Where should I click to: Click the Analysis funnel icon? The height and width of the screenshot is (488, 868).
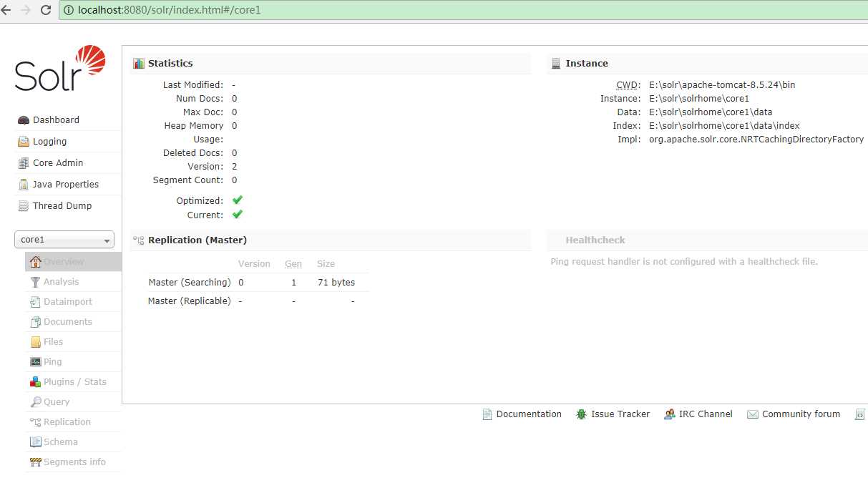tap(35, 282)
